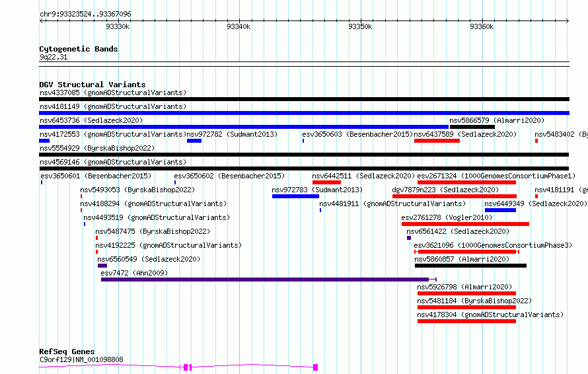Image resolution: width=588 pixels, height=374 pixels.
Task: Click the nsv4337085 black variant bar
Action: (x=304, y=99)
